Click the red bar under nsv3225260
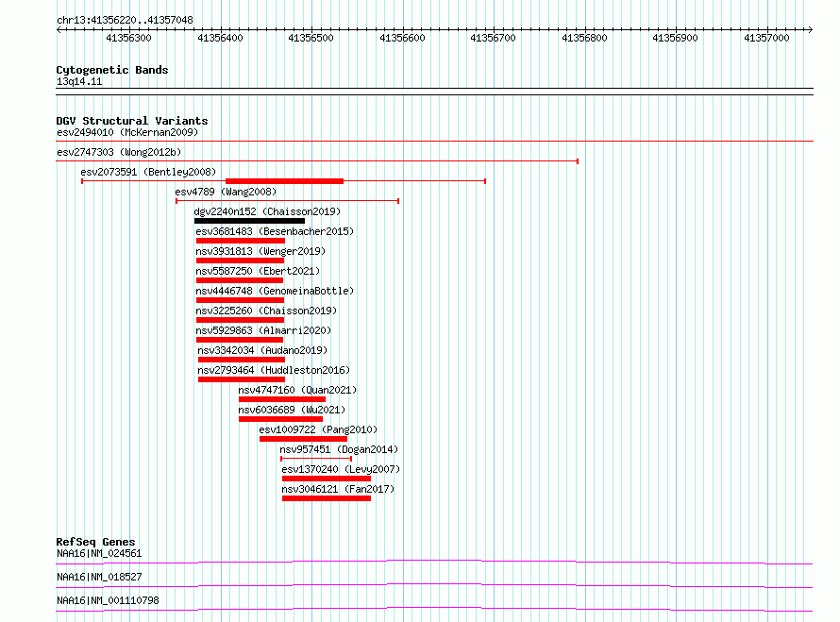The image size is (840, 622). 240,320
